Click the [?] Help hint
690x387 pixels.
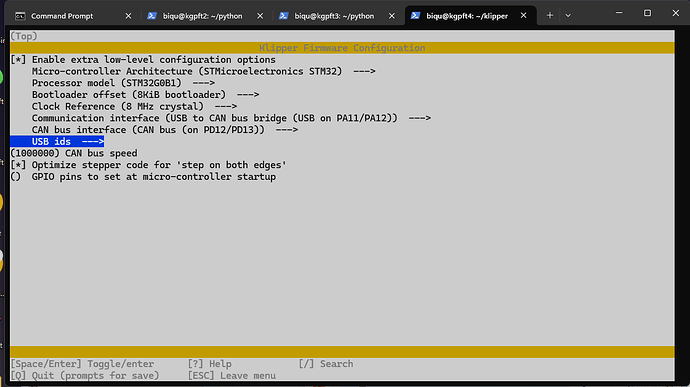(209, 364)
